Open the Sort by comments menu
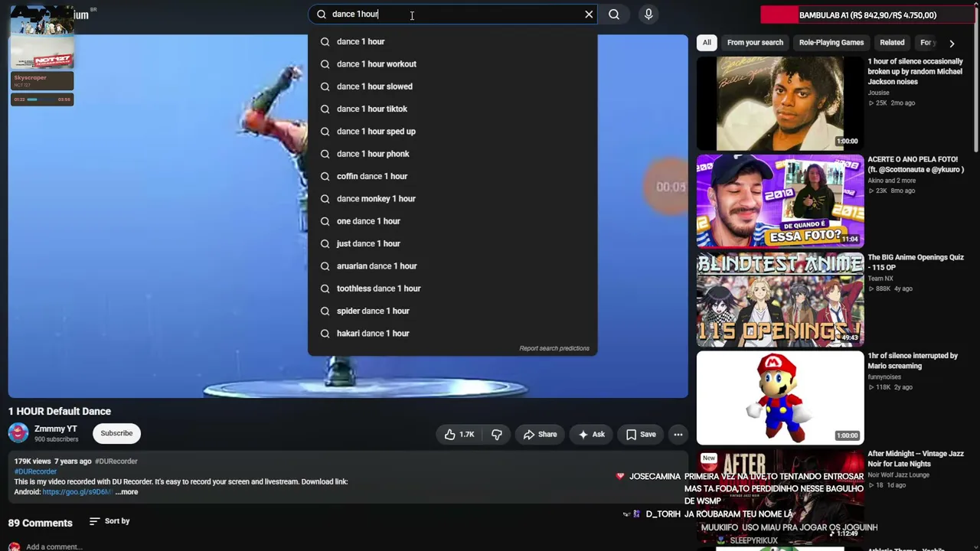Image resolution: width=980 pixels, height=551 pixels. click(109, 521)
